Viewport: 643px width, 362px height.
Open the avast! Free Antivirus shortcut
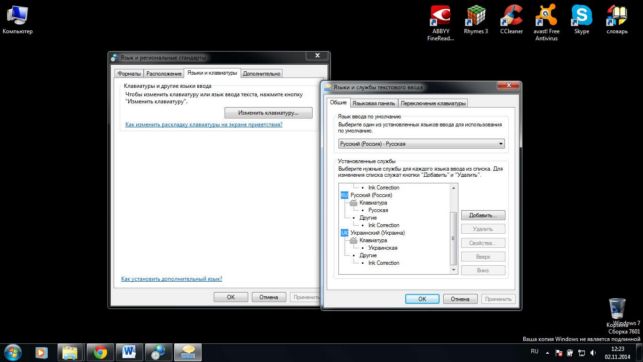[x=546, y=23]
